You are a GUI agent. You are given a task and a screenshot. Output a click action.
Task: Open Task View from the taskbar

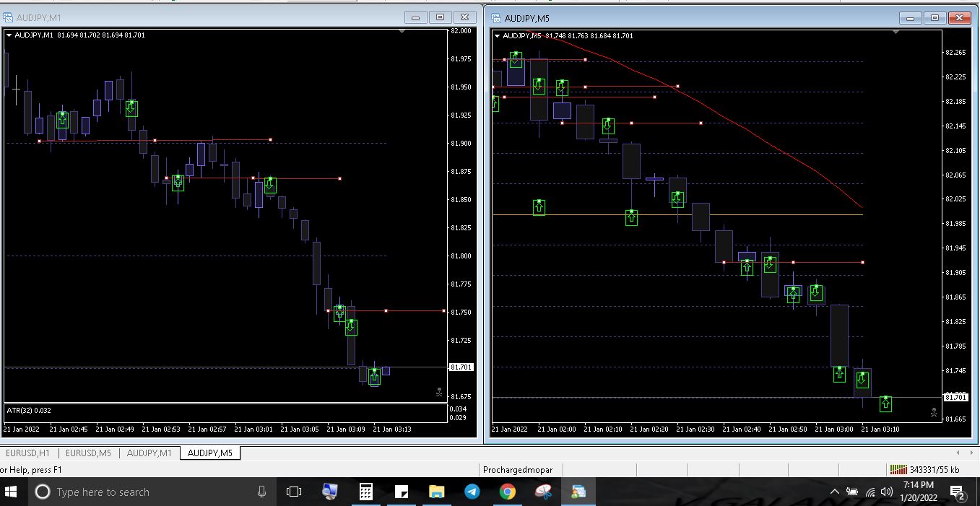pos(294,492)
